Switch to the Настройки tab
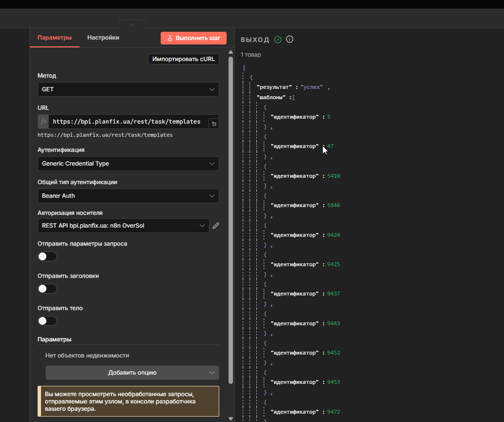This screenshot has height=422, width=504. (x=103, y=38)
